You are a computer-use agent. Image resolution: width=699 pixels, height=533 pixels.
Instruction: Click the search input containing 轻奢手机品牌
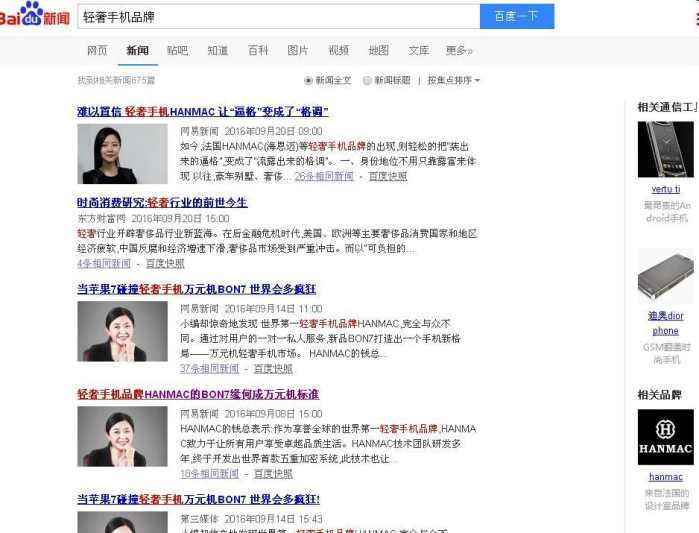(279, 16)
